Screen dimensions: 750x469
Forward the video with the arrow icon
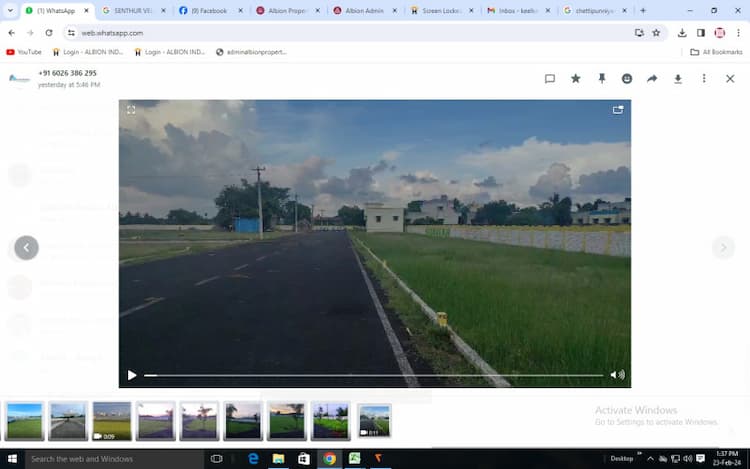[x=652, y=78]
